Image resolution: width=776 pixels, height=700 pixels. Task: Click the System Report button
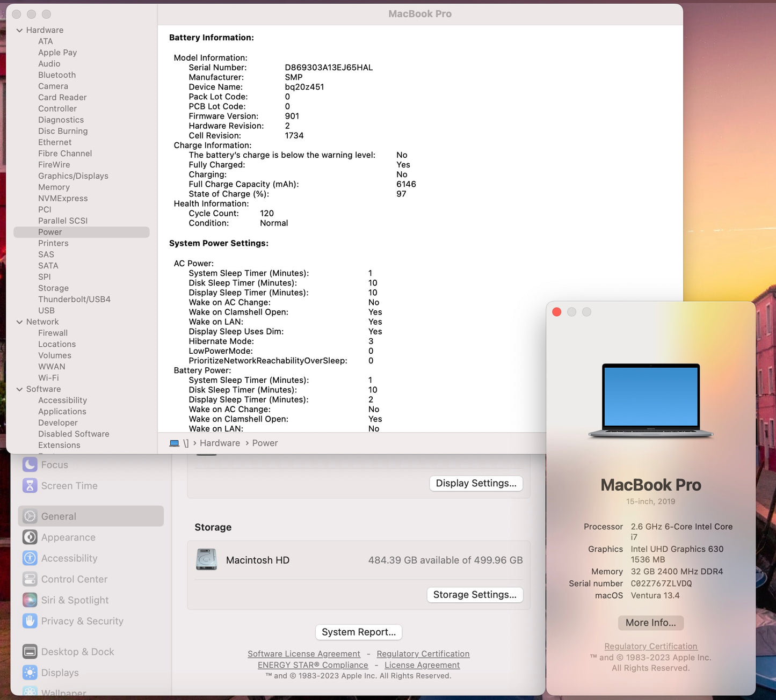tap(358, 632)
